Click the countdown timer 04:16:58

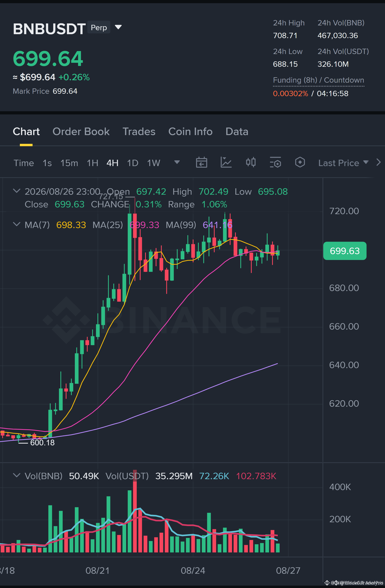[332, 93]
